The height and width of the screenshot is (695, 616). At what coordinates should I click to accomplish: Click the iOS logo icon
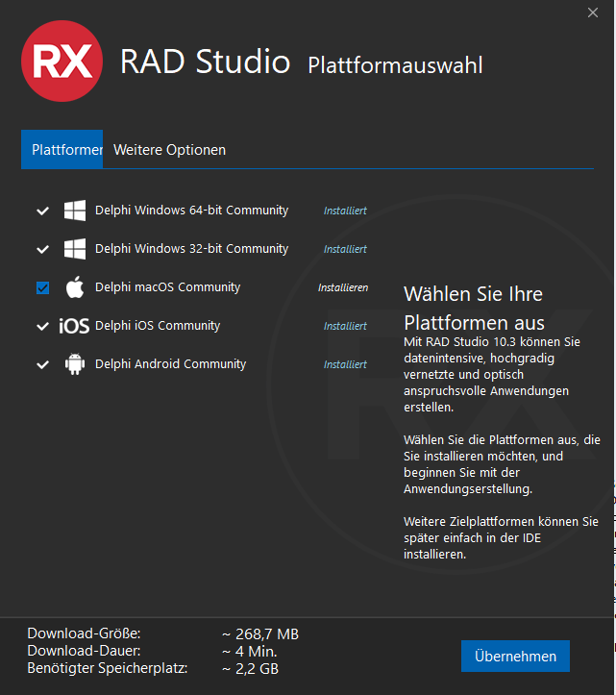74,326
